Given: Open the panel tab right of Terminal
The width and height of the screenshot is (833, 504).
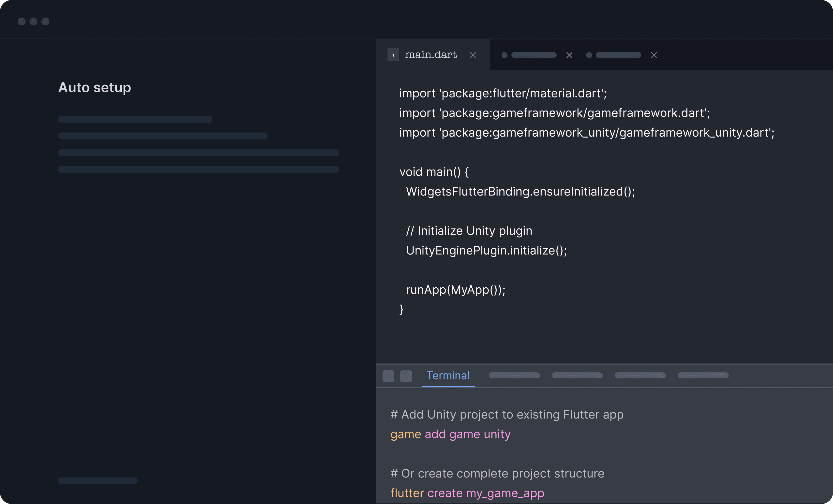Looking at the screenshot, I should [x=514, y=376].
